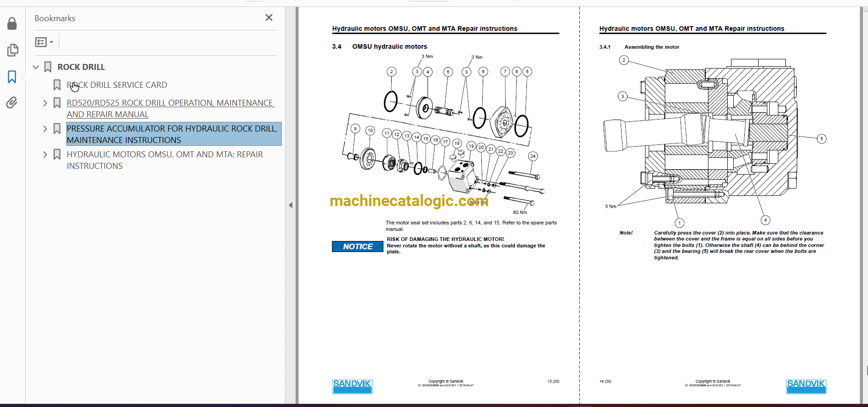868x407 pixels.
Task: Toggle the Bookmarks panel sidebar icon
Action: (12, 76)
